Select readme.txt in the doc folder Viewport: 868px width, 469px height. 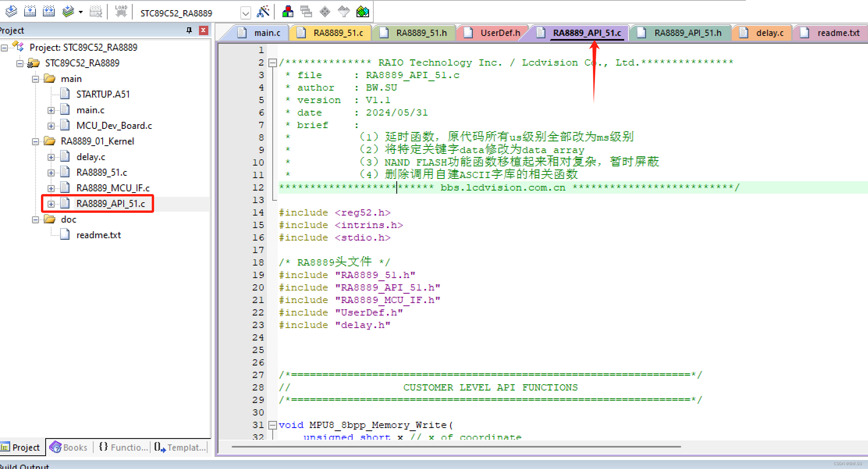[98, 235]
